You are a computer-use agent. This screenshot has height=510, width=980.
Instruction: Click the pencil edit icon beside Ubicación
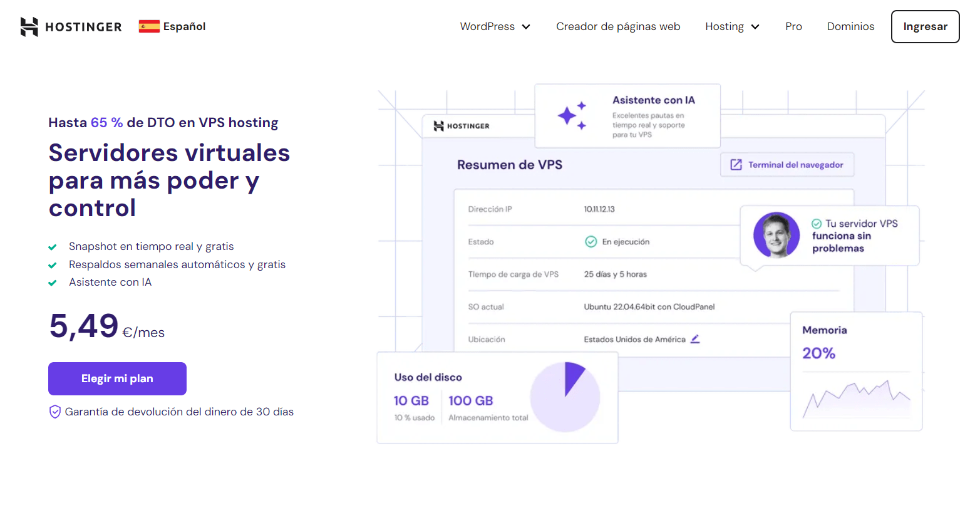click(x=695, y=339)
